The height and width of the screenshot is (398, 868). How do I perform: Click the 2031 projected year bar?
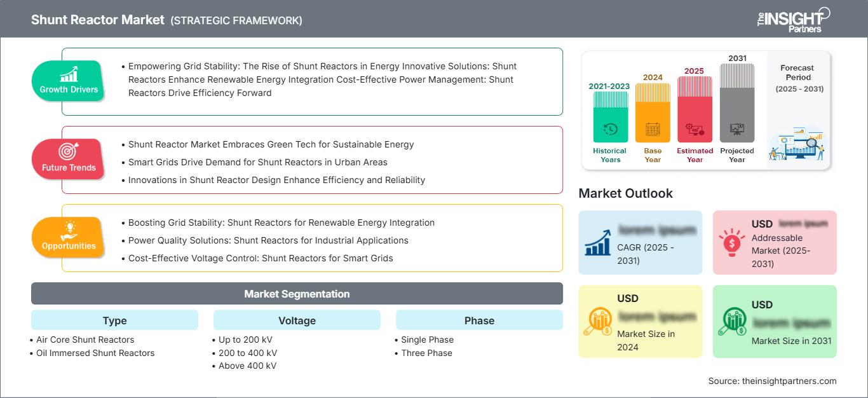737,103
